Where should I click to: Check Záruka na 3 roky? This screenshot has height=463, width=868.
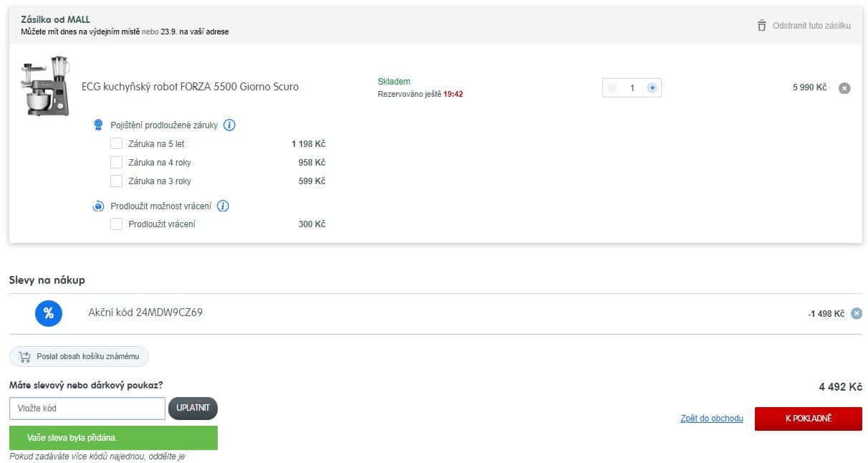pyautogui.click(x=116, y=181)
